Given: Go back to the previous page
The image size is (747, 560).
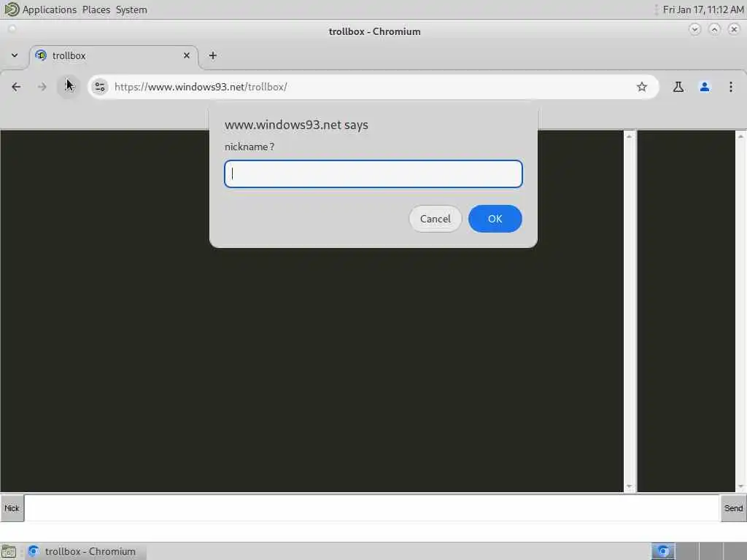Looking at the screenshot, I should pyautogui.click(x=16, y=87).
